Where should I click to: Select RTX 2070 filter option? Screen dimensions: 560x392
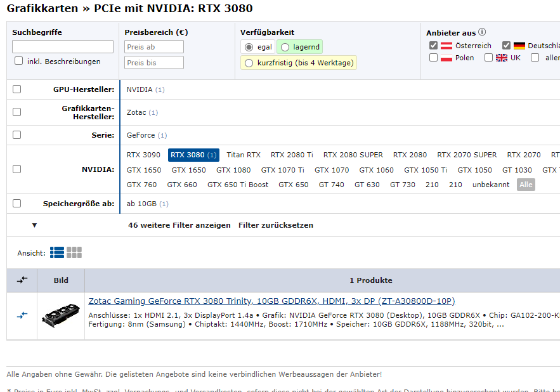pos(524,155)
